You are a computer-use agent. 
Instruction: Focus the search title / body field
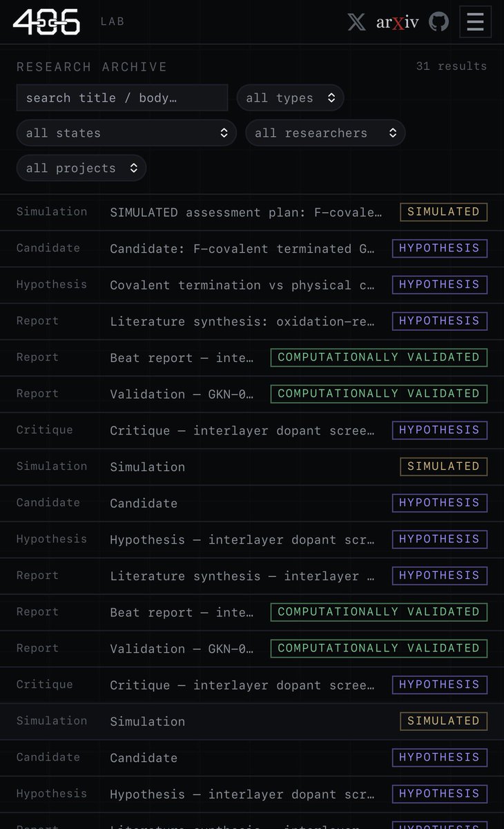click(122, 98)
